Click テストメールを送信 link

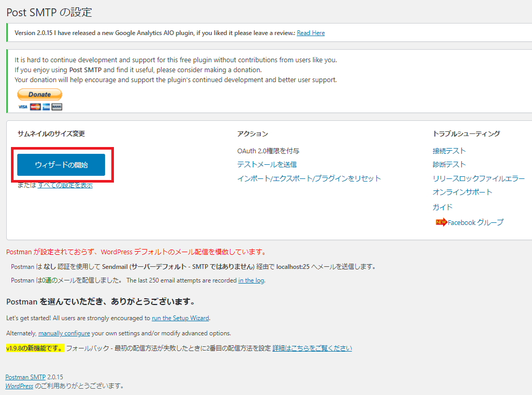pos(267,164)
